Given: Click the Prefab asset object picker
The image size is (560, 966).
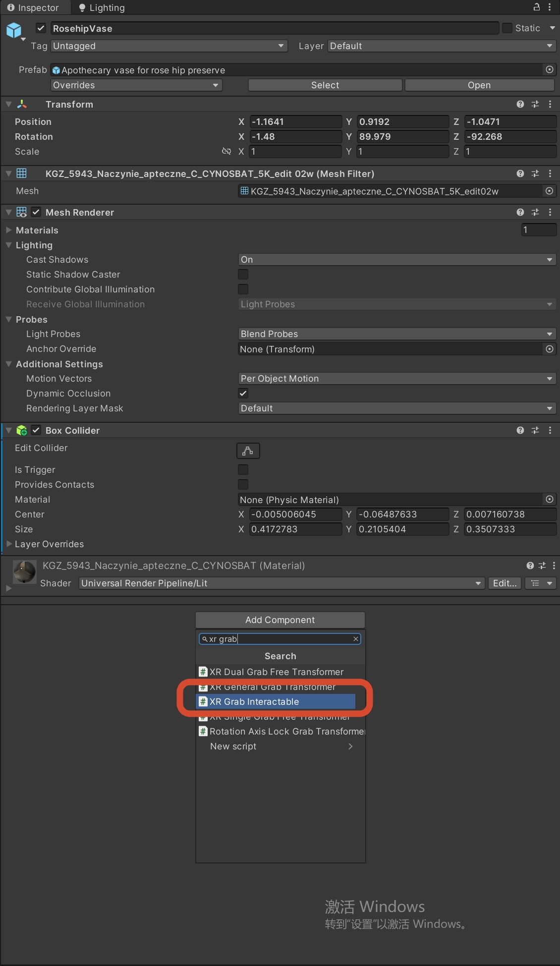Looking at the screenshot, I should click(x=550, y=69).
